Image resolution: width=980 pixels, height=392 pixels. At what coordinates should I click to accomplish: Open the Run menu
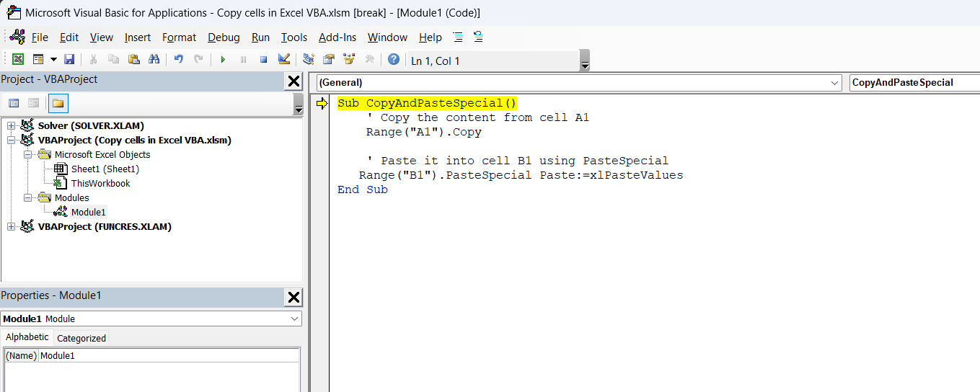(x=260, y=37)
